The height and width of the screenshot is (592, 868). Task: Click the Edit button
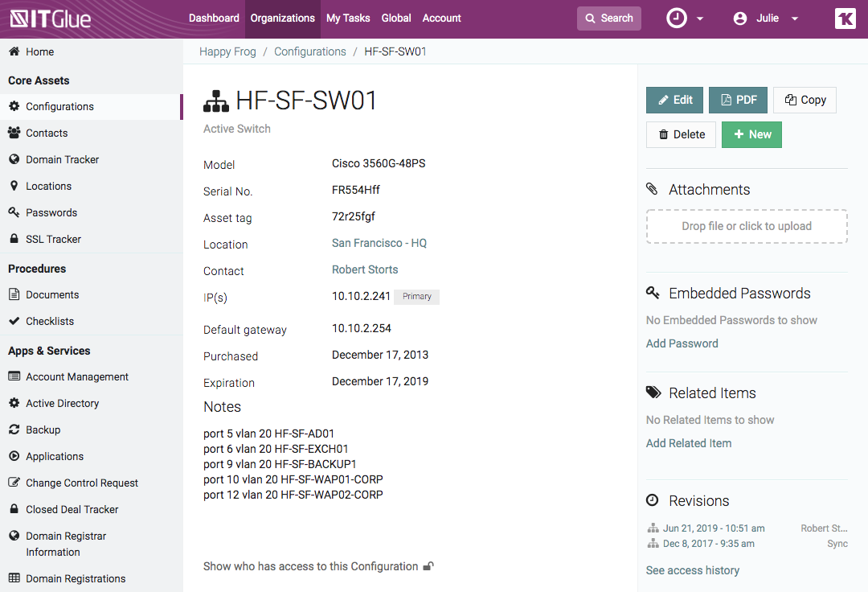point(674,100)
